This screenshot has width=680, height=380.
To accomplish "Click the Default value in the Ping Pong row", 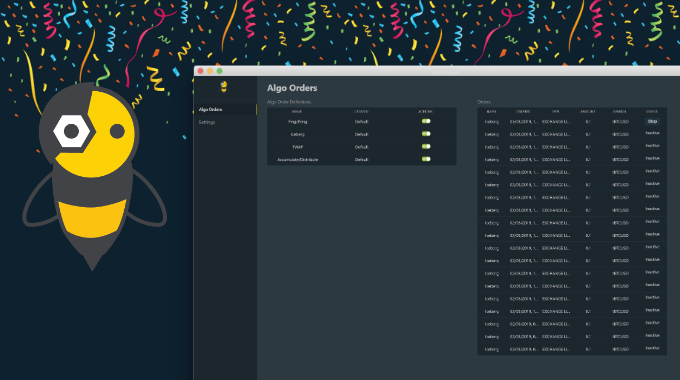I will (361, 122).
